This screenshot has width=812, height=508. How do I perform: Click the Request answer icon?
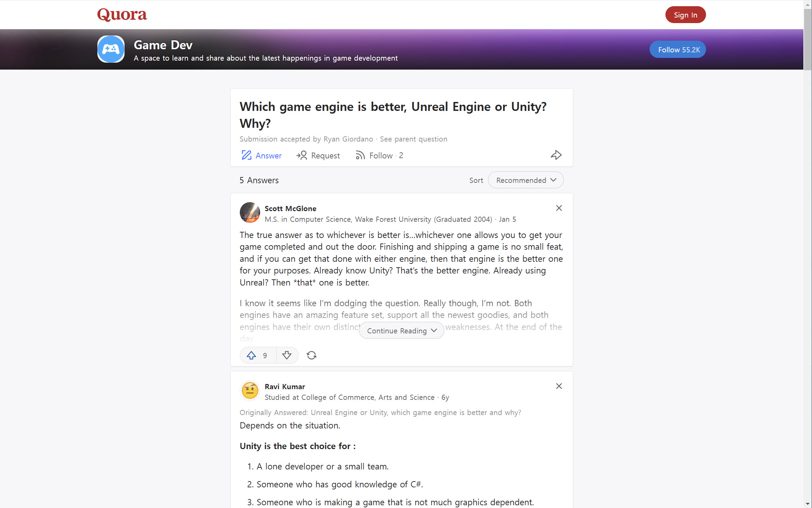click(x=302, y=155)
